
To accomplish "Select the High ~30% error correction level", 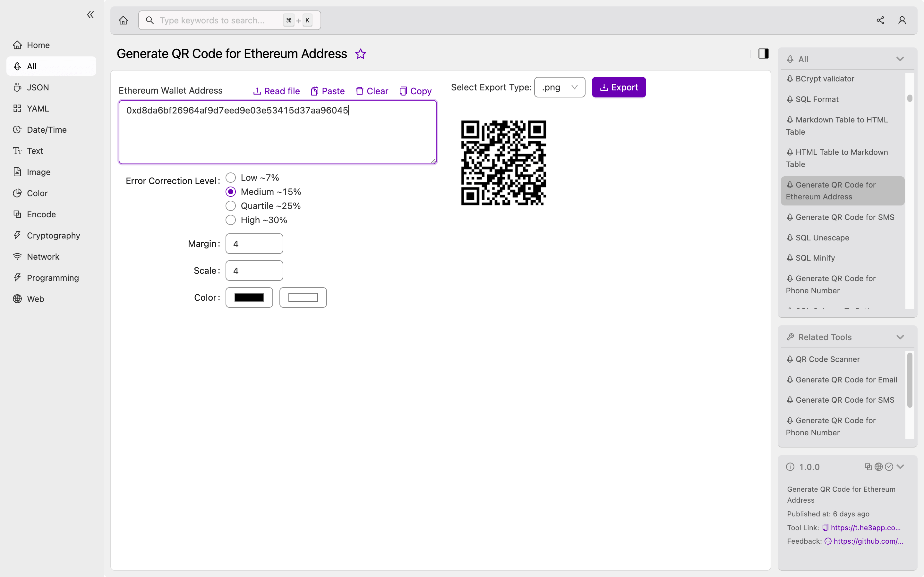I will coord(231,220).
